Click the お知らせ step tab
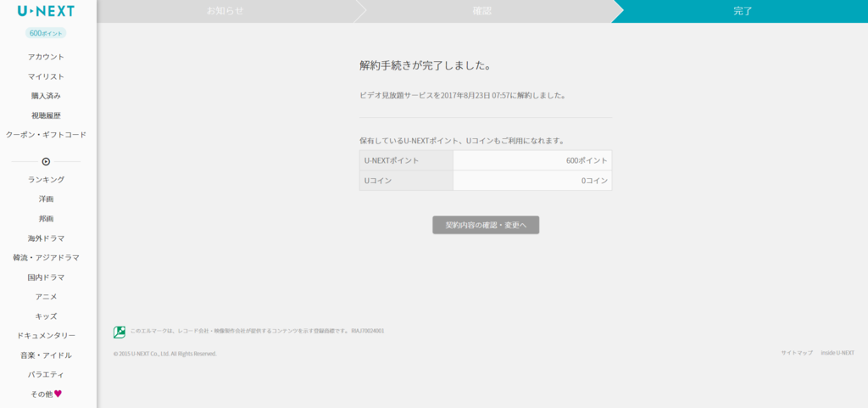The image size is (868, 408). (x=225, y=11)
